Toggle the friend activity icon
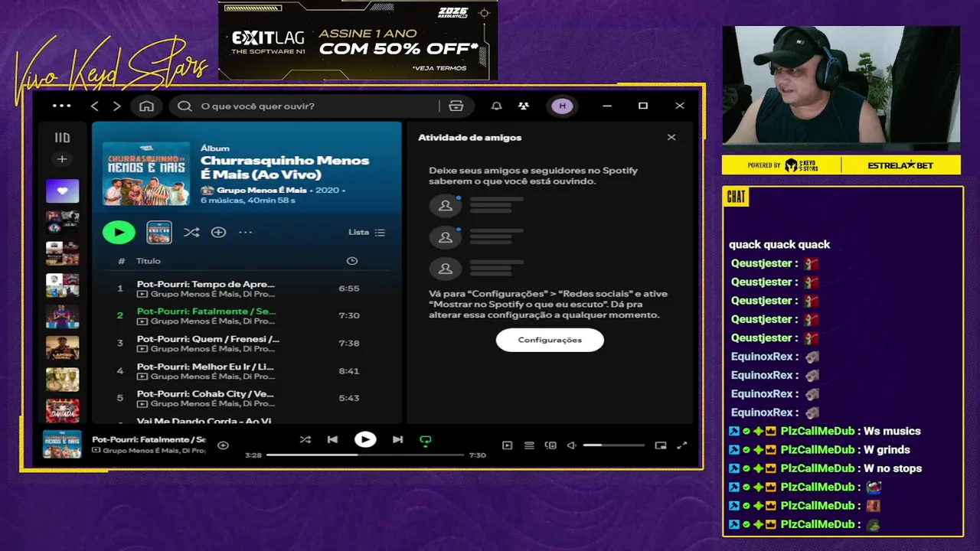 point(523,106)
